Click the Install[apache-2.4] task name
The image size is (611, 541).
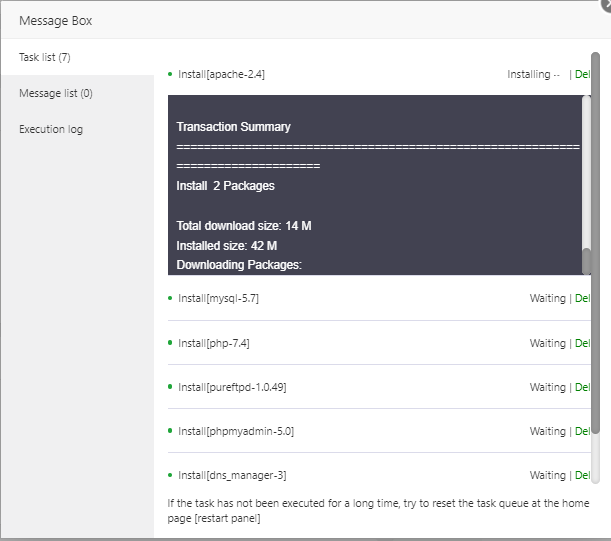221,74
